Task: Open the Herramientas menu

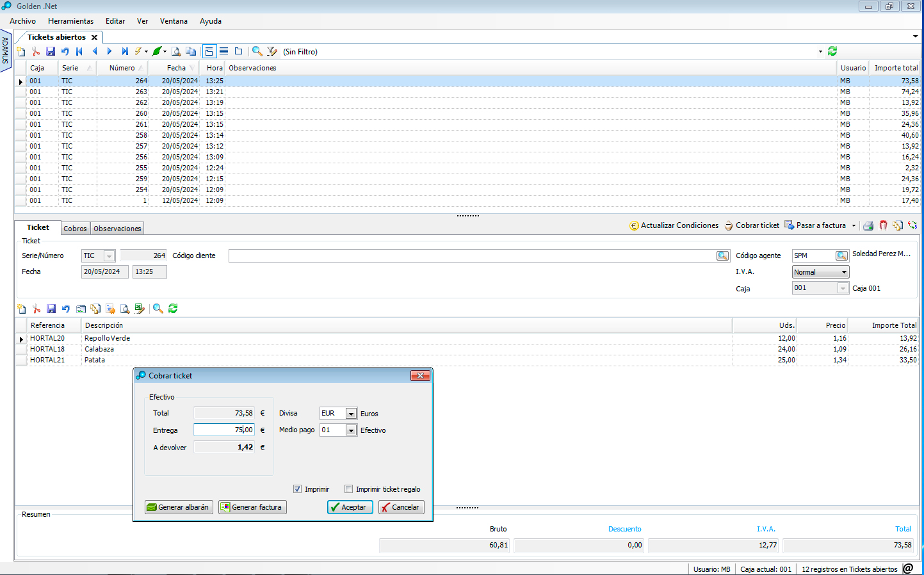Action: (70, 21)
